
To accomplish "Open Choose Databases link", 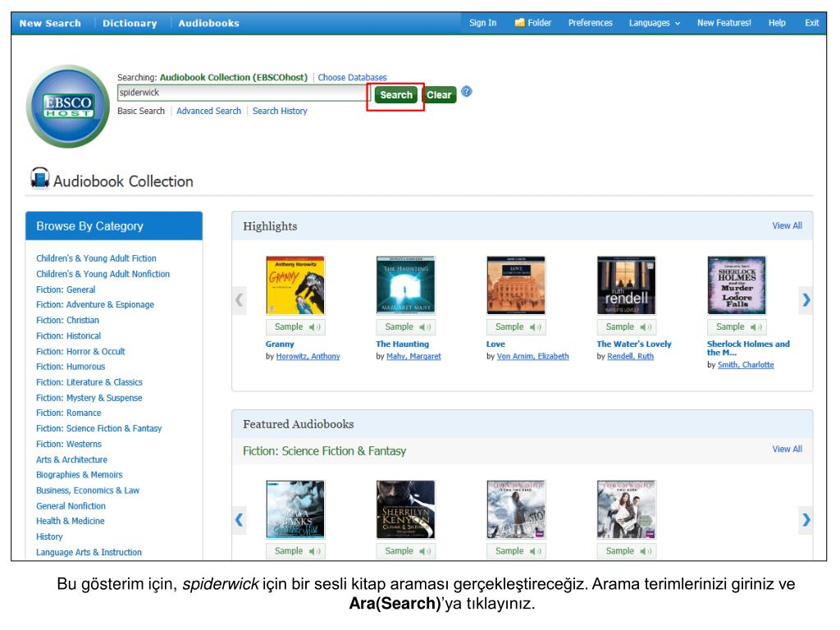I will click(x=352, y=77).
